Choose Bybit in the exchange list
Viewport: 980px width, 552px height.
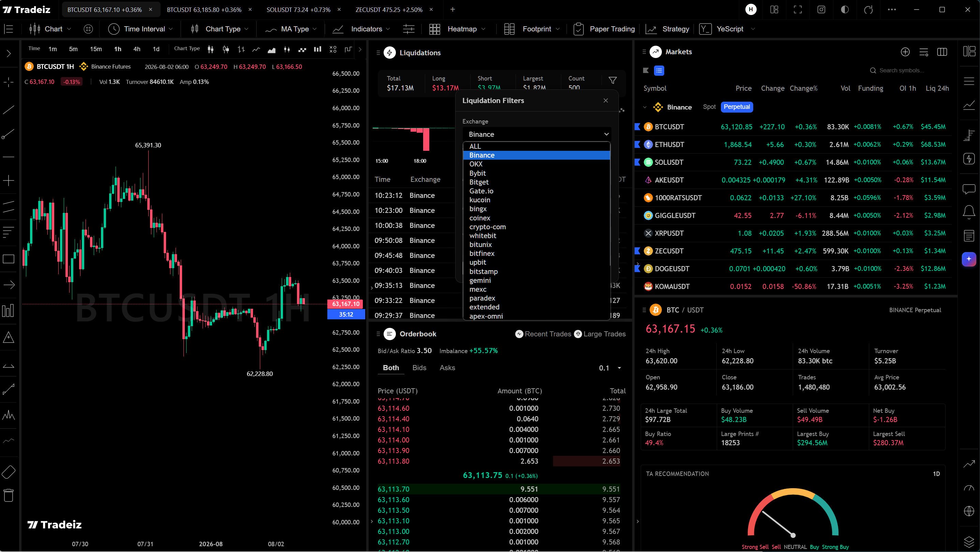coord(536,173)
